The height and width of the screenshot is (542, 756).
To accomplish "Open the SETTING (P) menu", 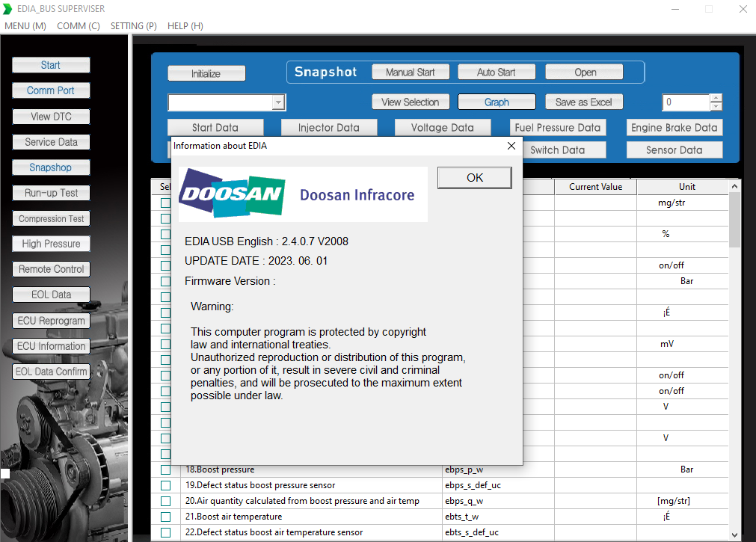I will [134, 26].
